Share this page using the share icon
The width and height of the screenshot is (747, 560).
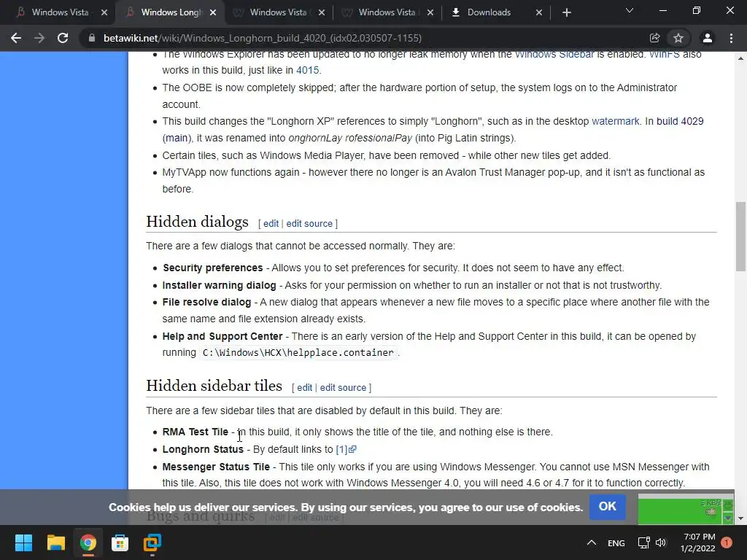tap(654, 38)
